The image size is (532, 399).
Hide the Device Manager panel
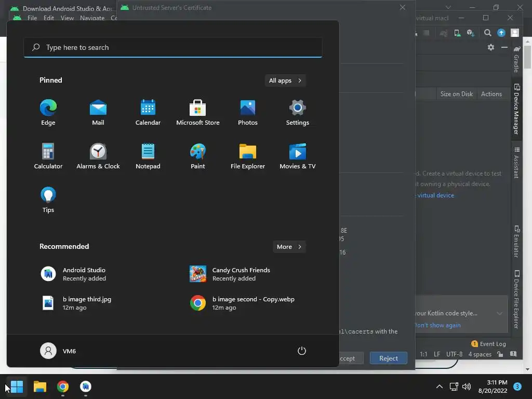coord(504,47)
